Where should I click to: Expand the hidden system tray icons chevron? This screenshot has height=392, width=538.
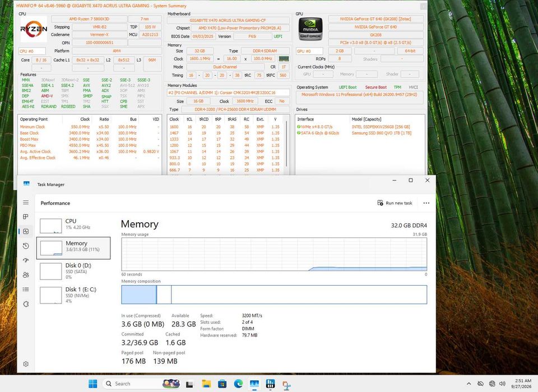[469, 384]
